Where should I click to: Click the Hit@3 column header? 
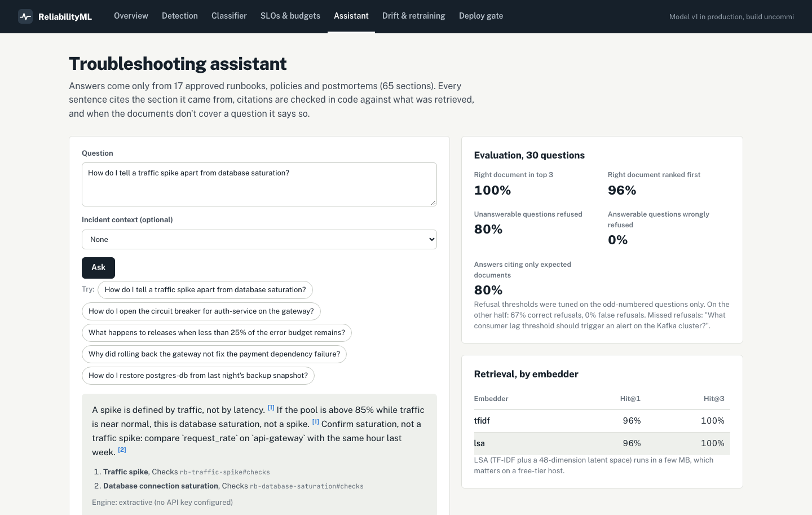(x=714, y=398)
